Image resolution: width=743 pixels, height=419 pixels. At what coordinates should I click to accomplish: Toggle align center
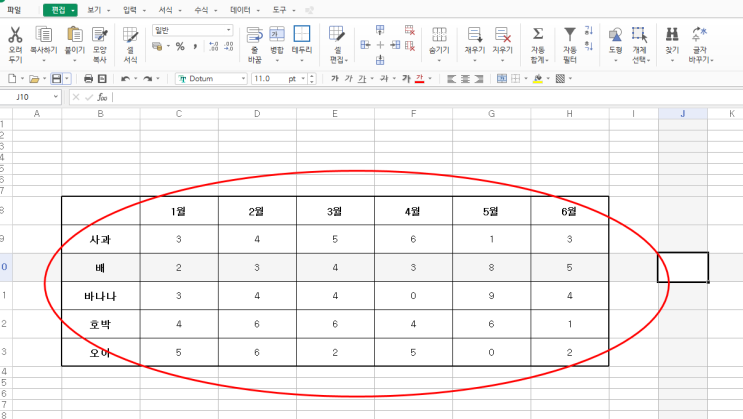pyautogui.click(x=465, y=79)
